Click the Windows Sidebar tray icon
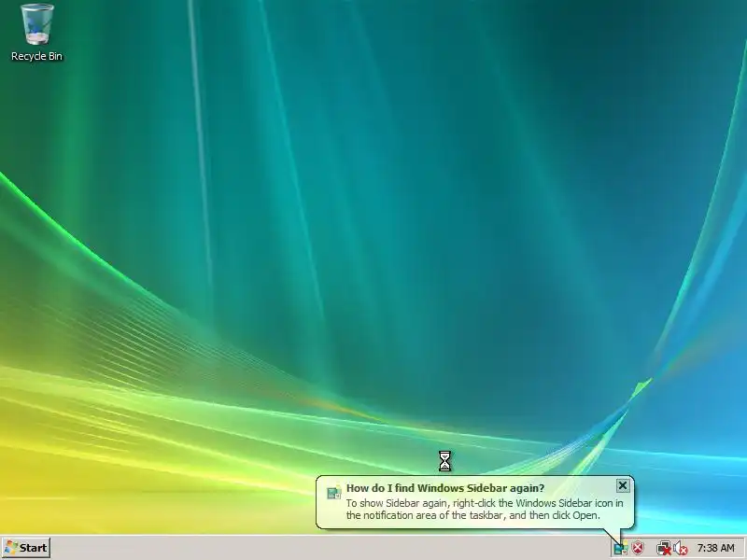This screenshot has width=747, height=560. (x=620, y=548)
